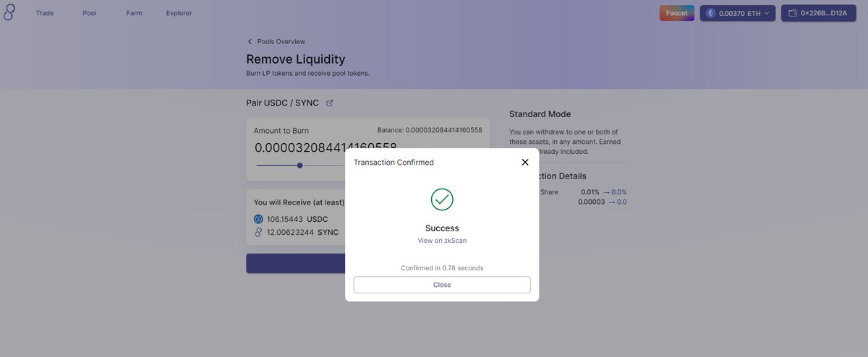Click the Standard Mode heading
This screenshot has width=868, height=357.
click(x=540, y=114)
